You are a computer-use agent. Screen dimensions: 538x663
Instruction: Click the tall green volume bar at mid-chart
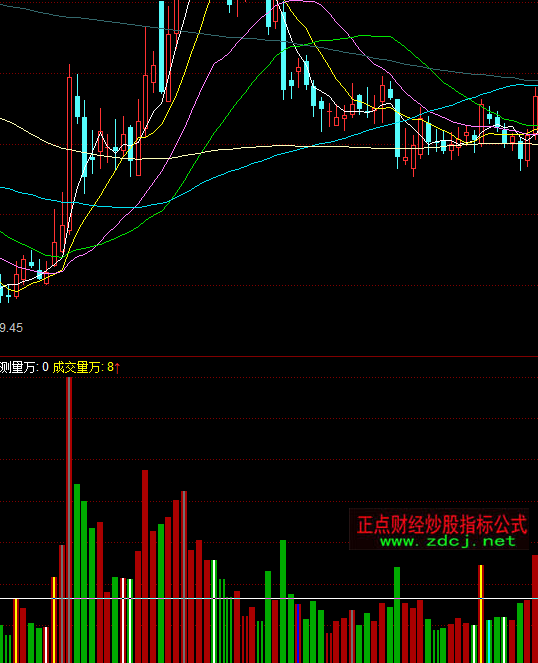283,601
